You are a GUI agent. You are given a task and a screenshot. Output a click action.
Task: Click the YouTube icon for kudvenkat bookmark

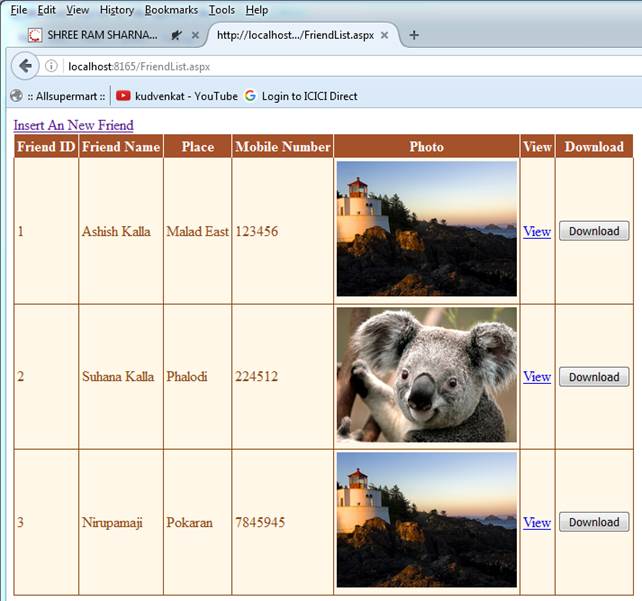click(x=123, y=96)
